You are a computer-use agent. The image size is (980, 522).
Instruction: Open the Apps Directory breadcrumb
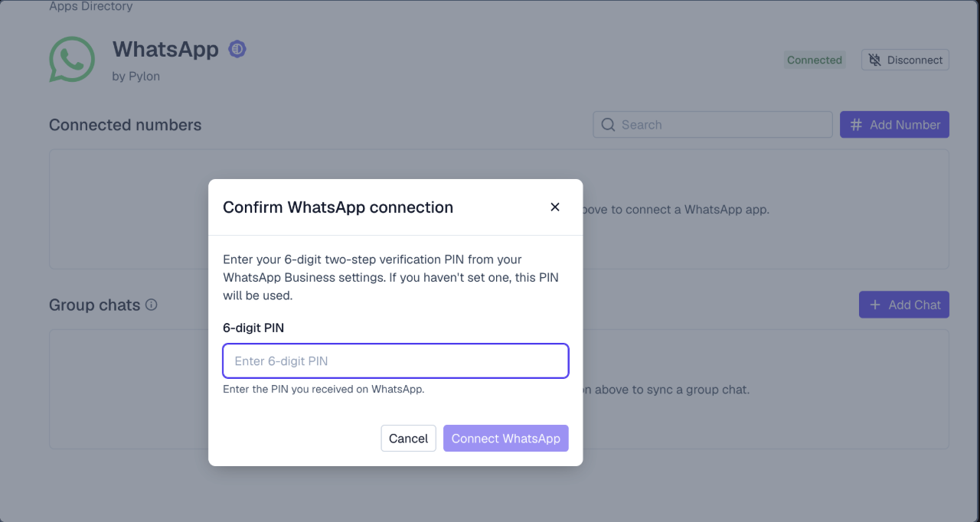[x=90, y=6]
